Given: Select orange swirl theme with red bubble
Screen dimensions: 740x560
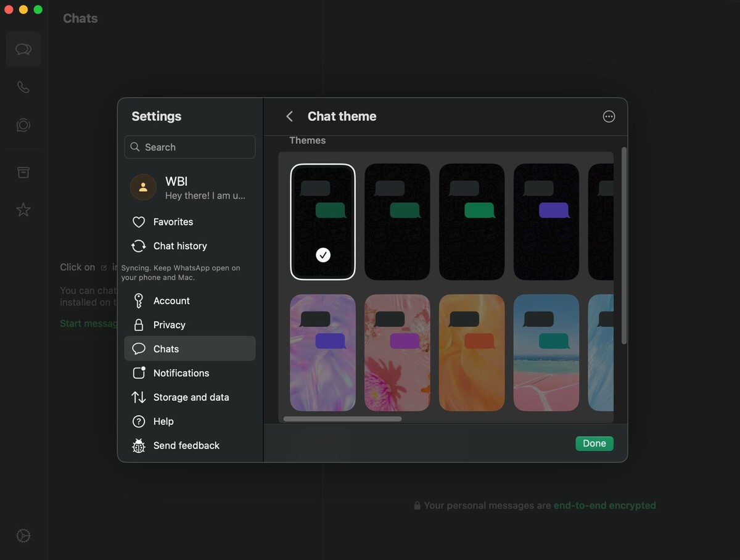Looking at the screenshot, I should click(472, 353).
